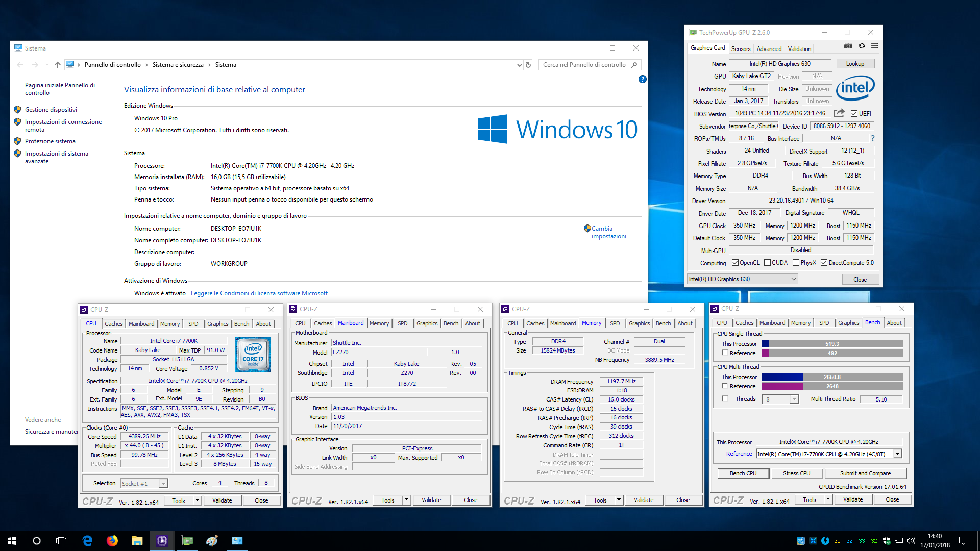This screenshot has height=551, width=980.
Task: Open About tab in CPU-Z Bench window
Action: (894, 323)
